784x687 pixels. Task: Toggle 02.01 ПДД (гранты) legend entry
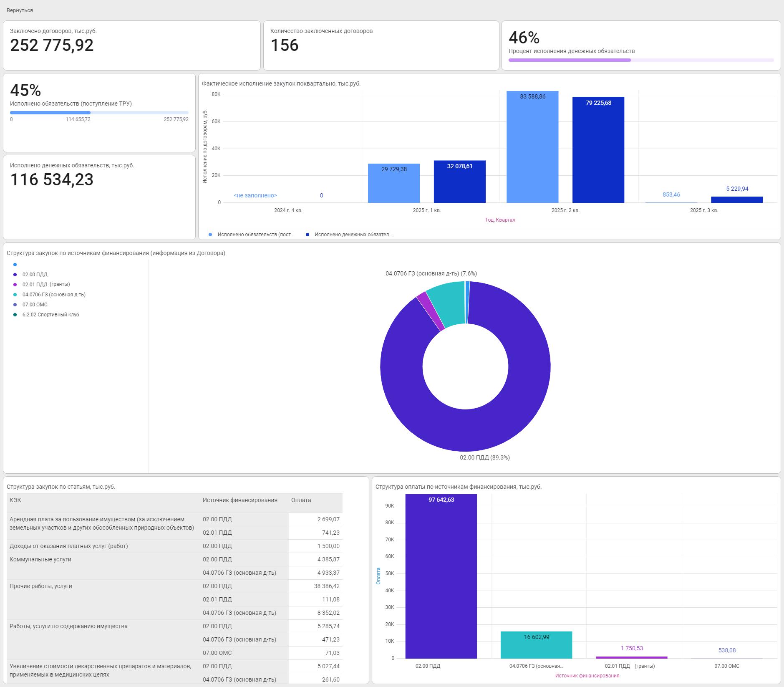click(46, 285)
